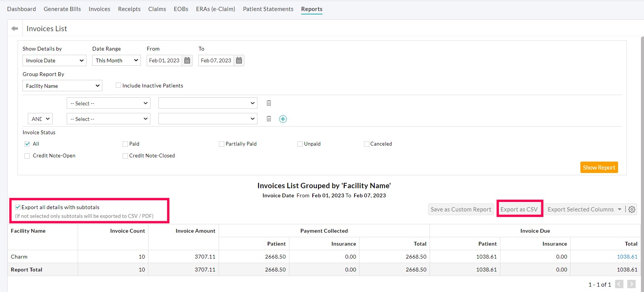Image resolution: width=644 pixels, height=292 pixels.
Task: Open second filter field Select dropdown
Action: (109, 119)
